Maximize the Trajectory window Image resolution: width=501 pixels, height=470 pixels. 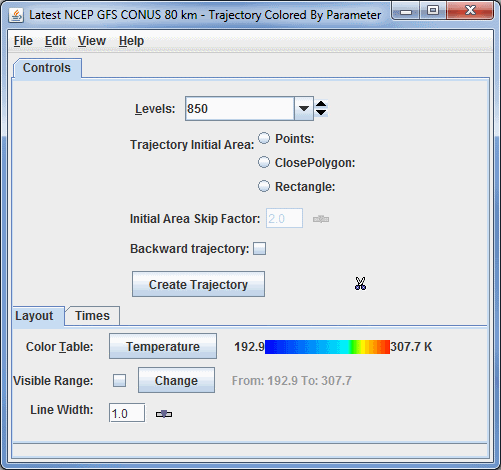point(433,11)
